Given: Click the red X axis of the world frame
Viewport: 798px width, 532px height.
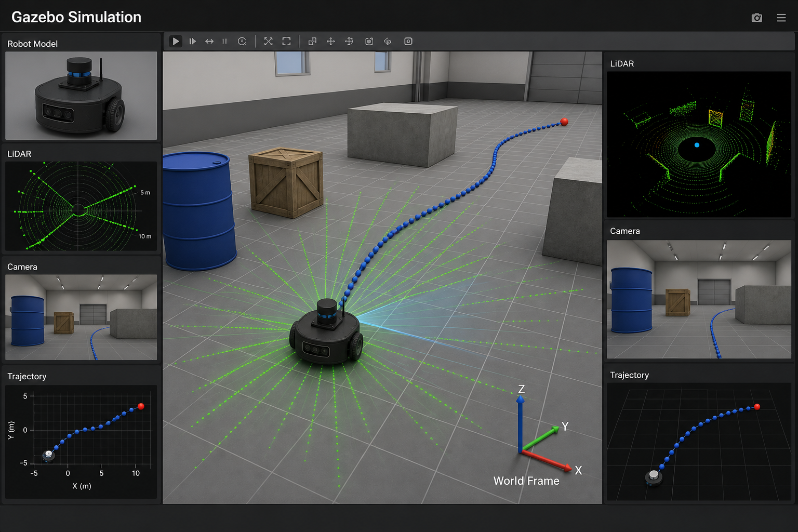Looking at the screenshot, I should click(546, 460).
